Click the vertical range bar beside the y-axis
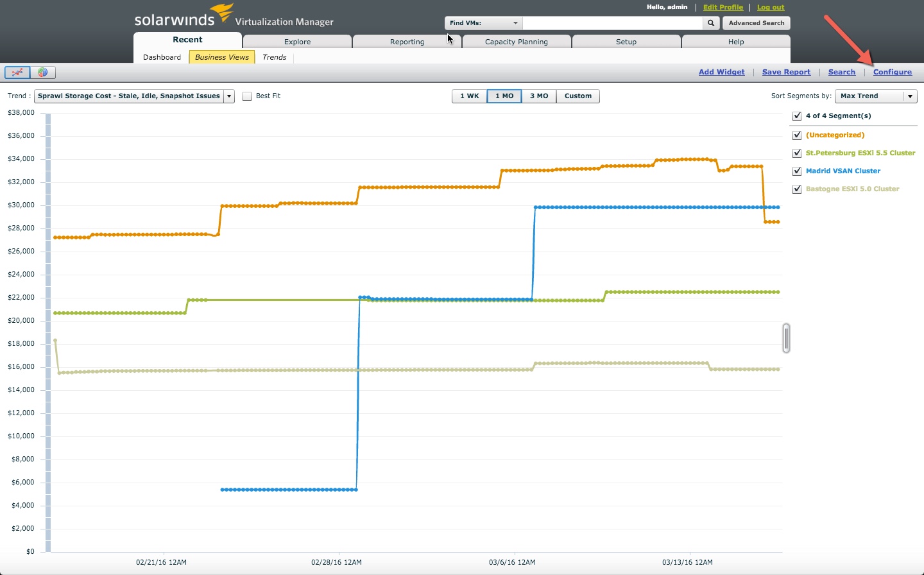The image size is (924, 575). tap(48, 332)
